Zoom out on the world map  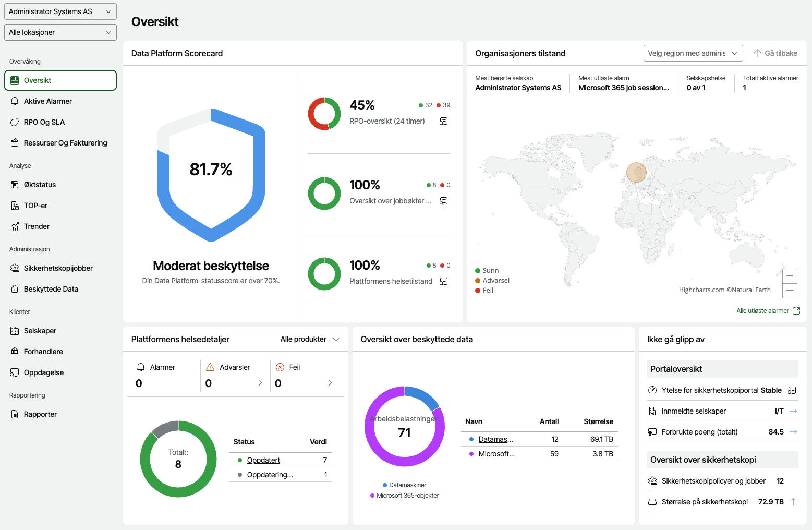790,291
